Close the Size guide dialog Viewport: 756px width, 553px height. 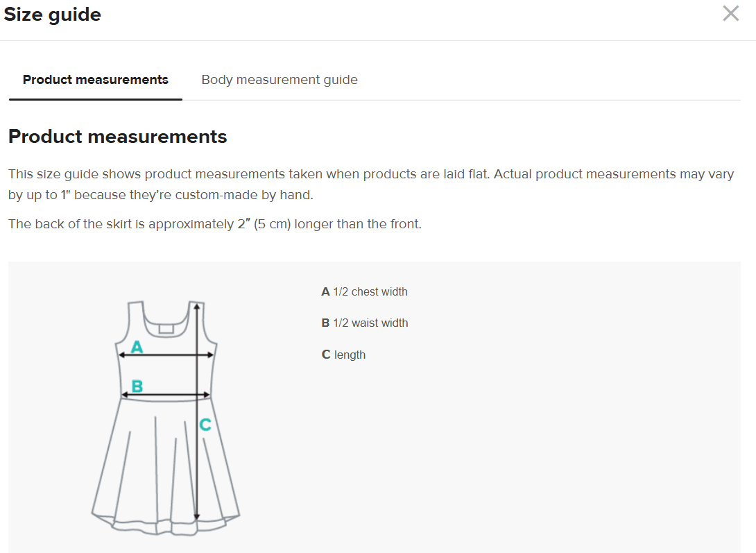tap(730, 14)
